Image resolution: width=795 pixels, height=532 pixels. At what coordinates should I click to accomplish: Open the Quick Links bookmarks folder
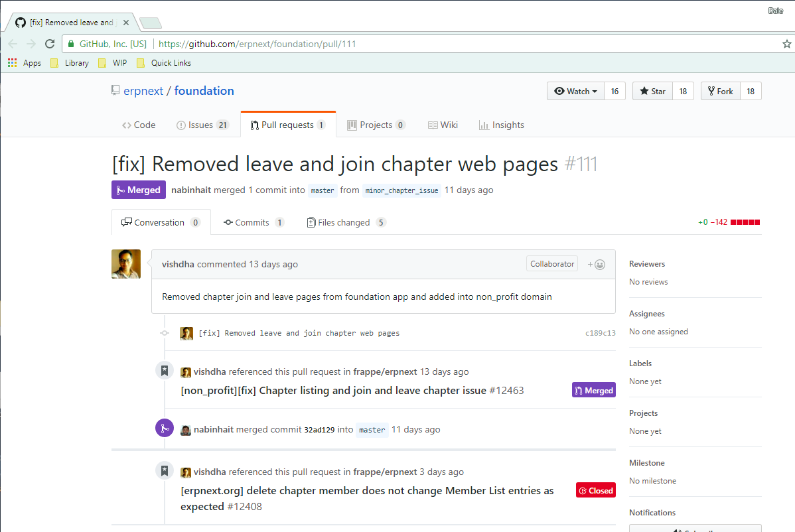[x=164, y=63]
